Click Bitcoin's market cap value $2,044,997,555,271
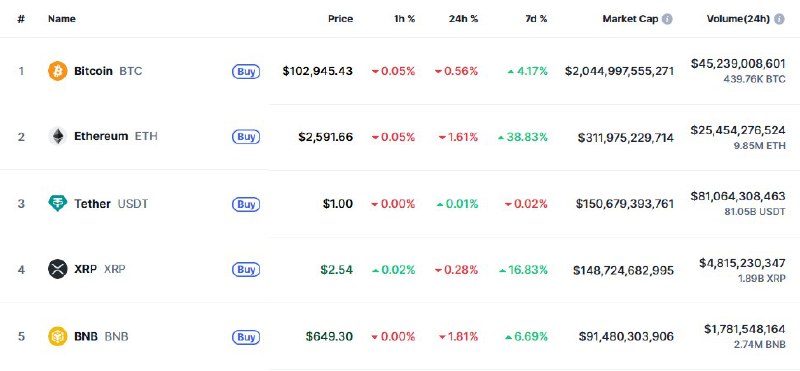The height and width of the screenshot is (371, 800). 619,71
